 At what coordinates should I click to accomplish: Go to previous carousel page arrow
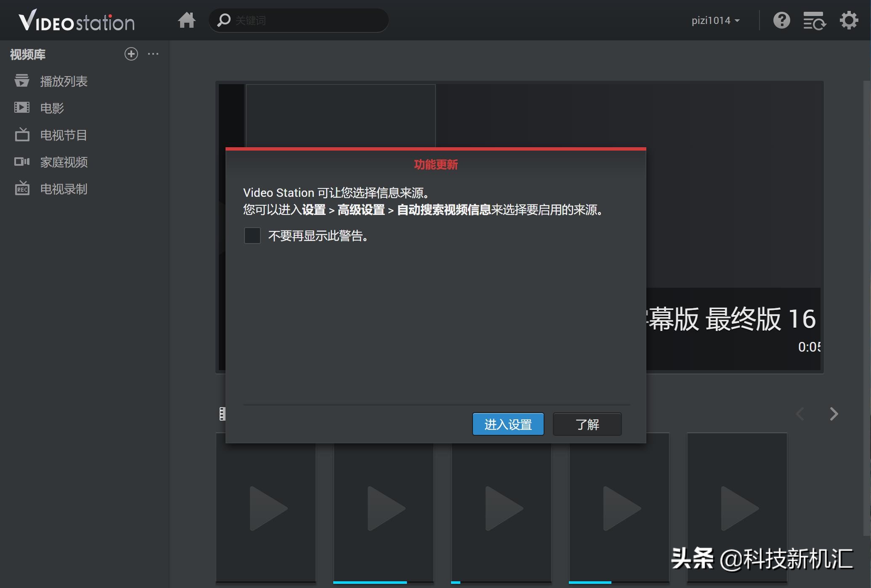coord(800,414)
